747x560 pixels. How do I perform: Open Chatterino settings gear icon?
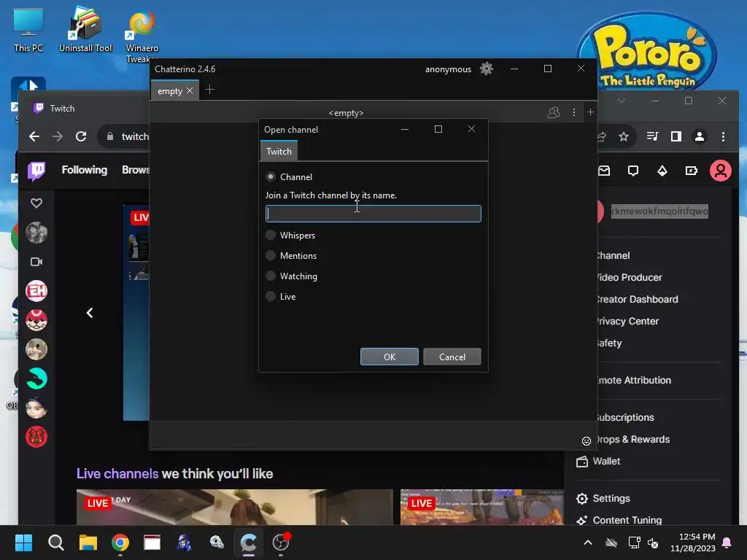coord(487,69)
